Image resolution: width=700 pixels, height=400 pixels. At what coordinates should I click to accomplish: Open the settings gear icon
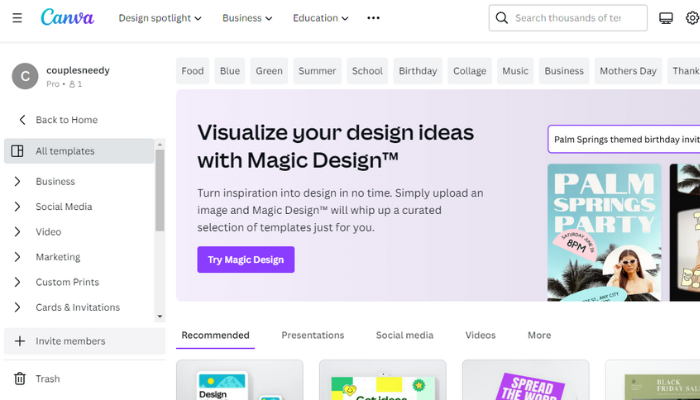click(692, 18)
